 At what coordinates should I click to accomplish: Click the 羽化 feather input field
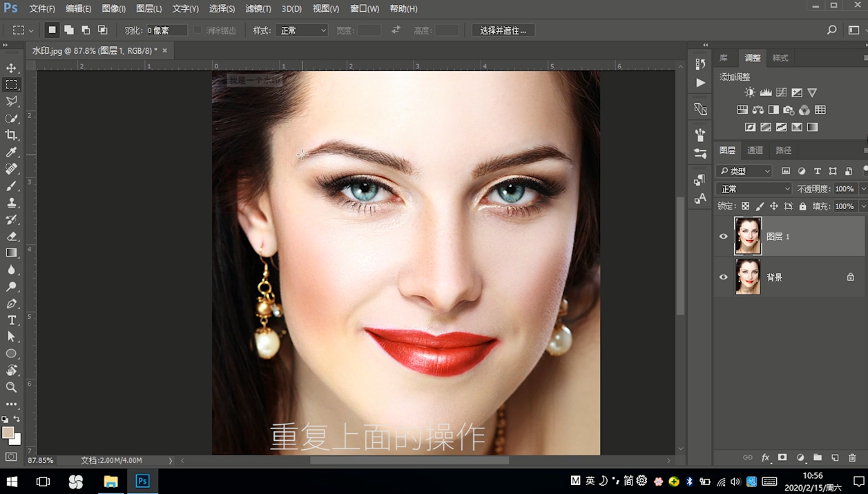166,30
